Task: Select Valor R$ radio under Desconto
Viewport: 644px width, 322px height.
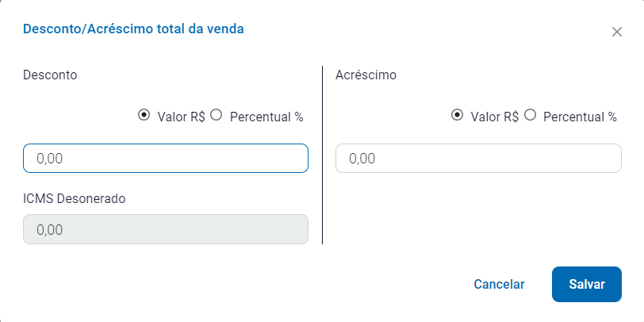Action: (x=144, y=115)
